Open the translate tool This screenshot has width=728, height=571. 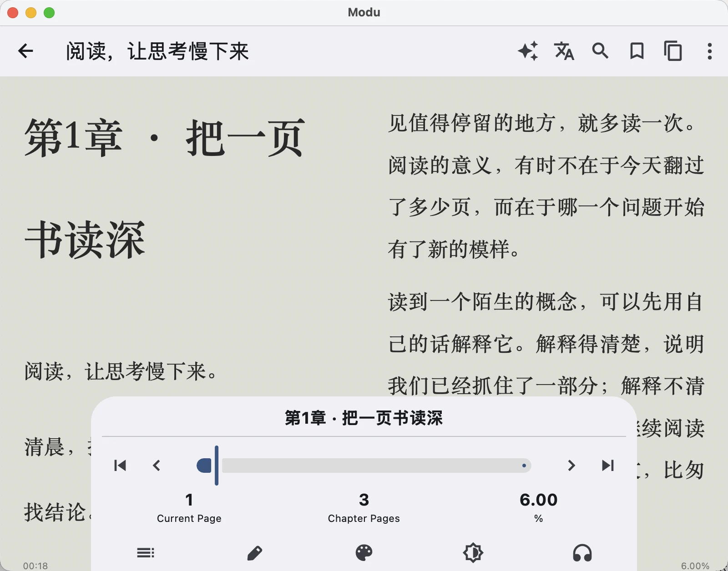pos(564,51)
